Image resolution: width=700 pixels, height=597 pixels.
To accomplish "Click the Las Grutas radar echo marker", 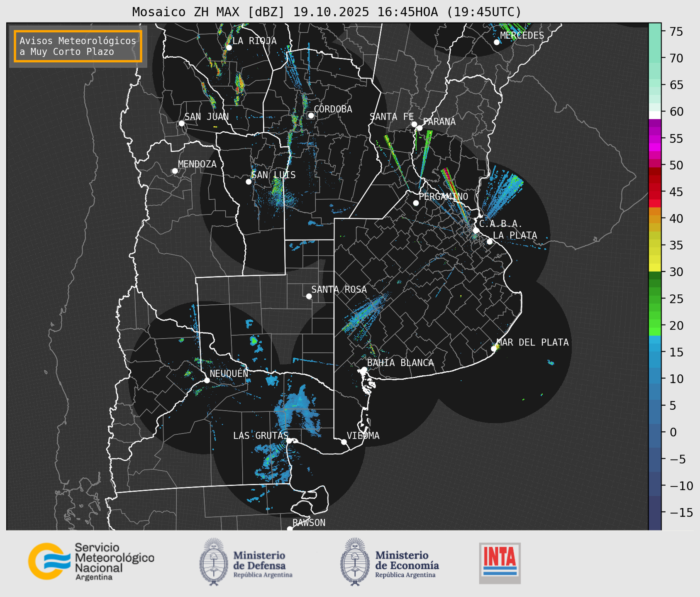I will coord(289,441).
